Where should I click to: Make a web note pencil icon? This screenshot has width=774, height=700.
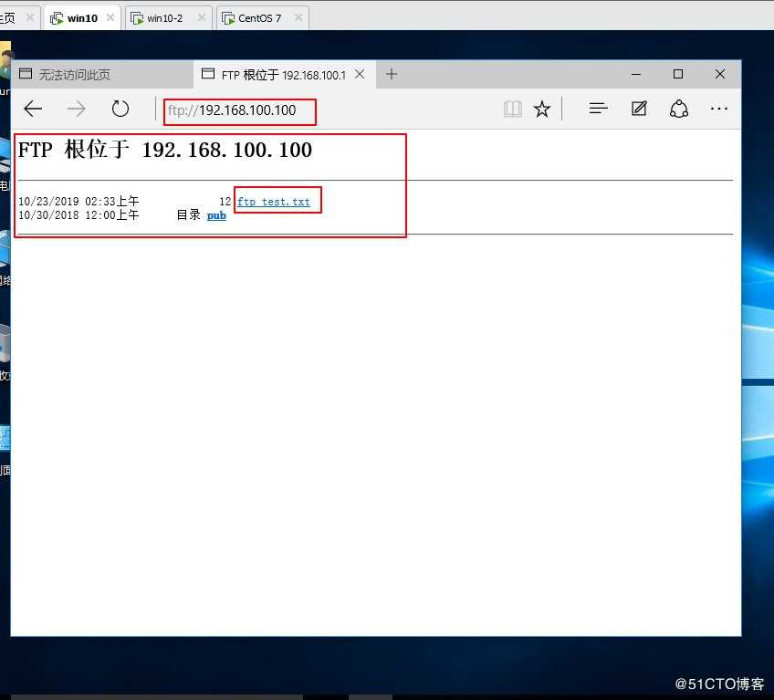(639, 108)
